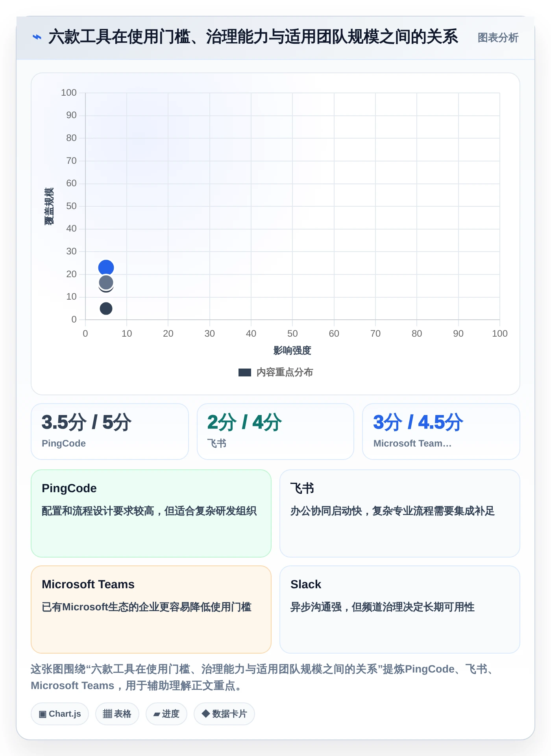Click the 覆盖规模 y-axis label
Screen dimensions: 551x756
(49, 206)
